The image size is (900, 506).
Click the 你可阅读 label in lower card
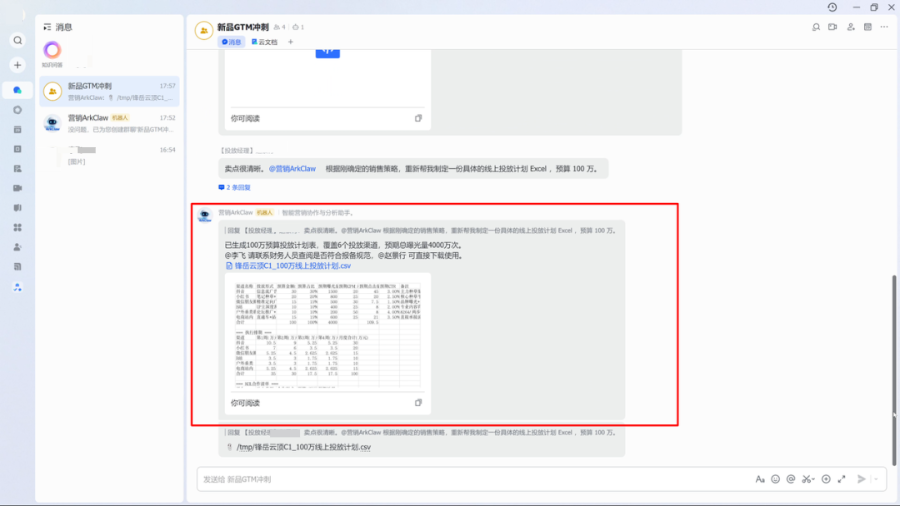click(x=245, y=403)
